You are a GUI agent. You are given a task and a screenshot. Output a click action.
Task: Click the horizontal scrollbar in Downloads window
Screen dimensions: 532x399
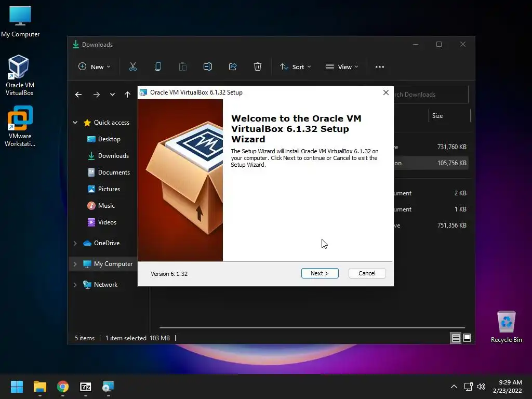(312, 328)
